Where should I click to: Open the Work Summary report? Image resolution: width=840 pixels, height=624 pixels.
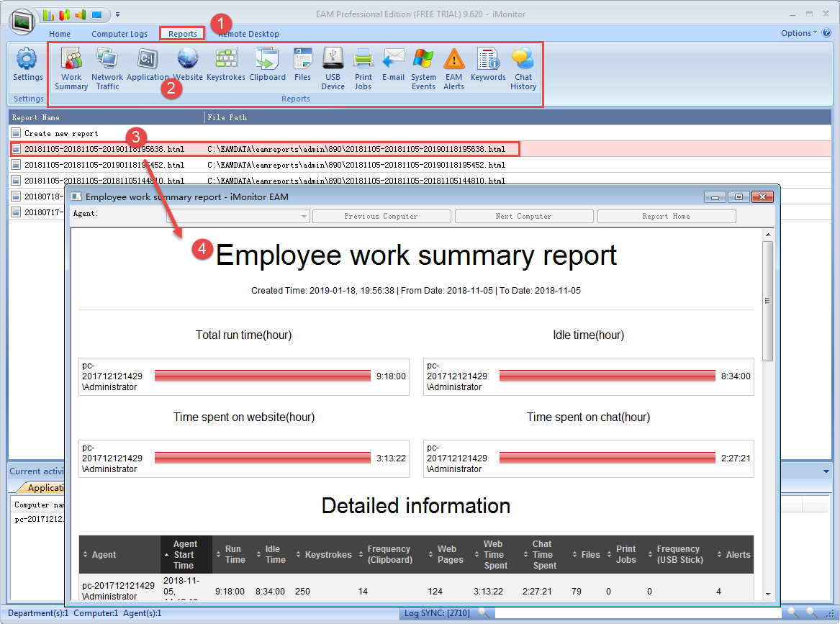point(71,69)
